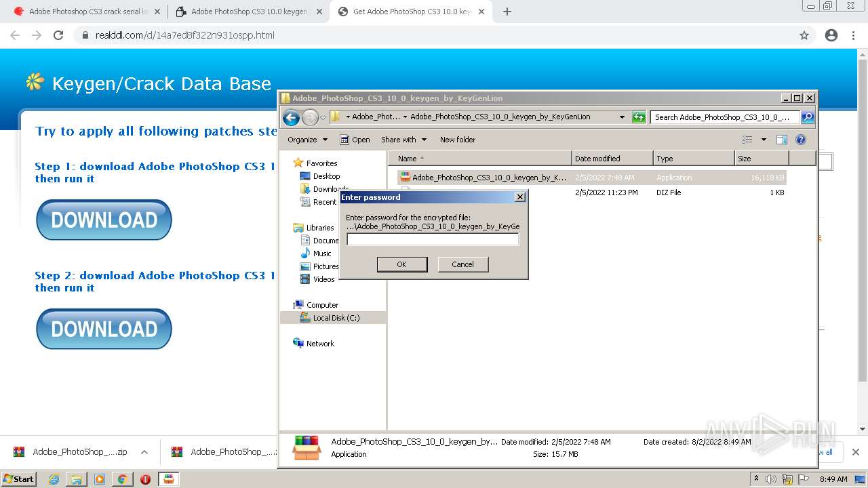The height and width of the screenshot is (488, 868).
Task: Expand the view options dropdown arrow
Action: point(764,140)
